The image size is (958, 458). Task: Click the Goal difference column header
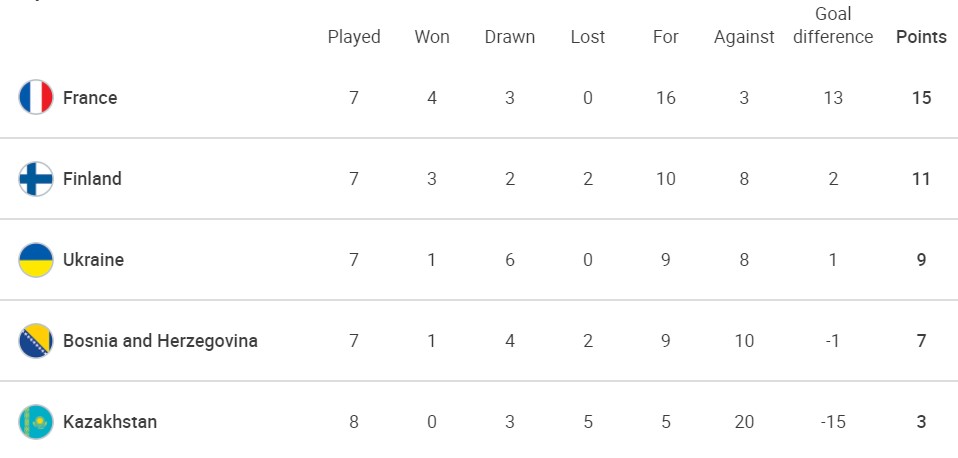click(x=833, y=25)
